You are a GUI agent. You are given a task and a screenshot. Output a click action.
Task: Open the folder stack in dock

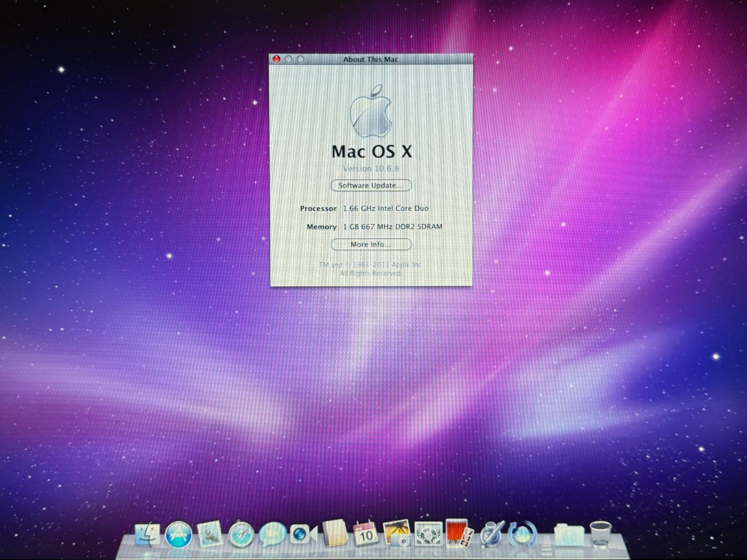tap(569, 535)
